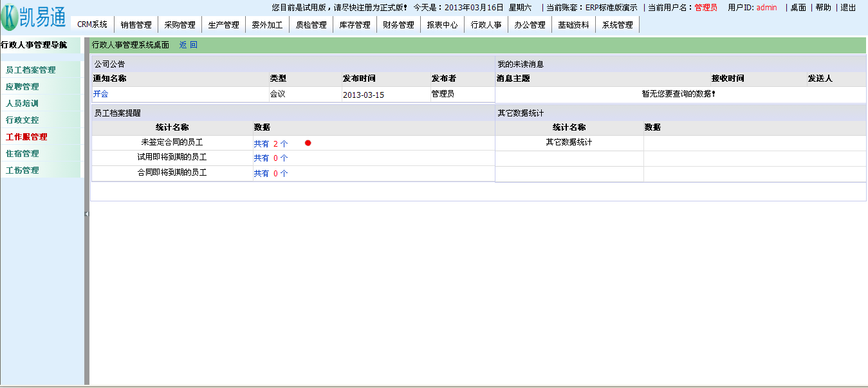Go to the 财务管理 menu
The width and height of the screenshot is (868, 388).
click(398, 25)
